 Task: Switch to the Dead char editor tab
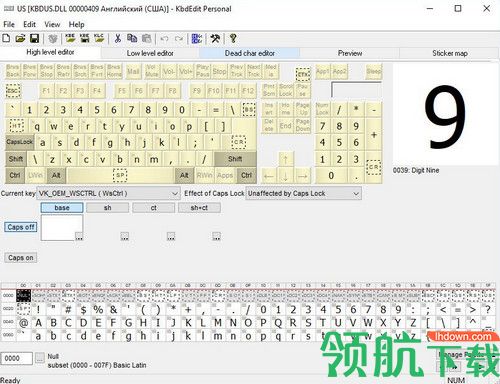coord(250,53)
